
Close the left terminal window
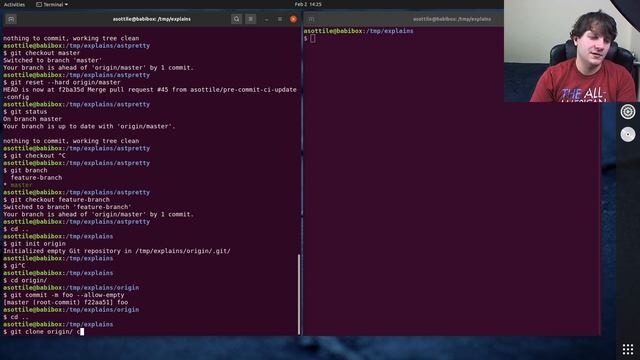293,19
